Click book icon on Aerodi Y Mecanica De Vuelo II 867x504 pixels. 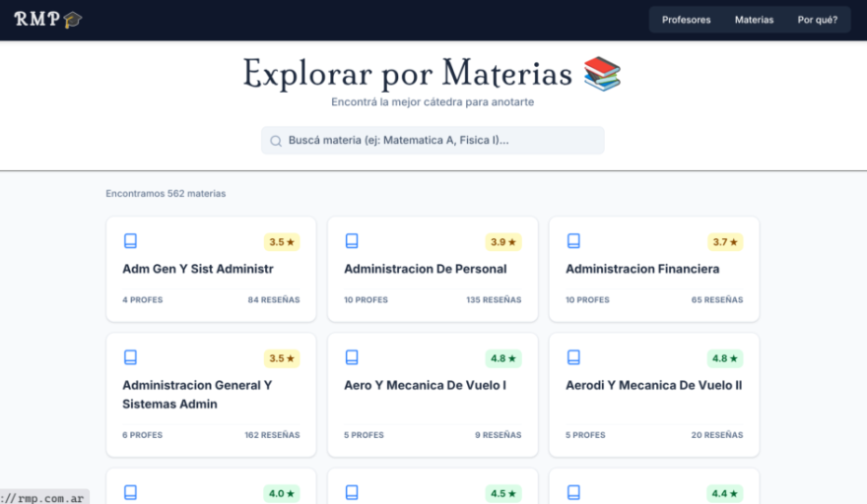(573, 357)
